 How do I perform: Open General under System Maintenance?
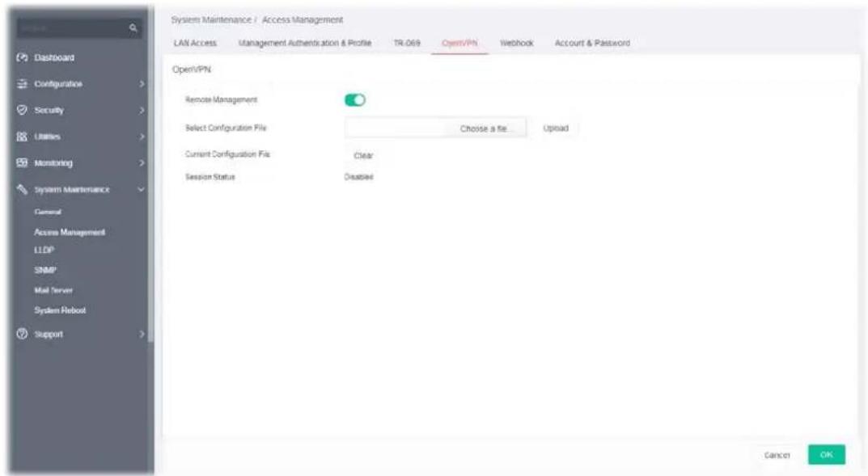coord(48,212)
